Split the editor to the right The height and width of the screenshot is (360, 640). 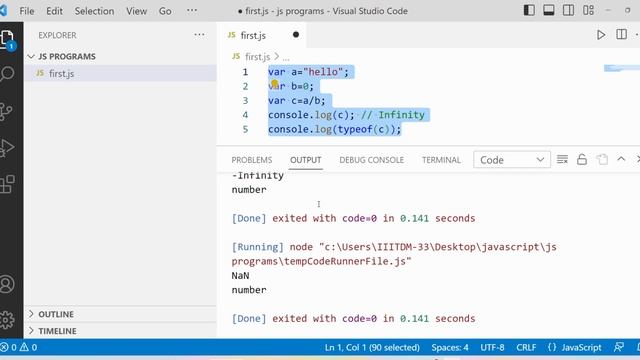point(621,34)
